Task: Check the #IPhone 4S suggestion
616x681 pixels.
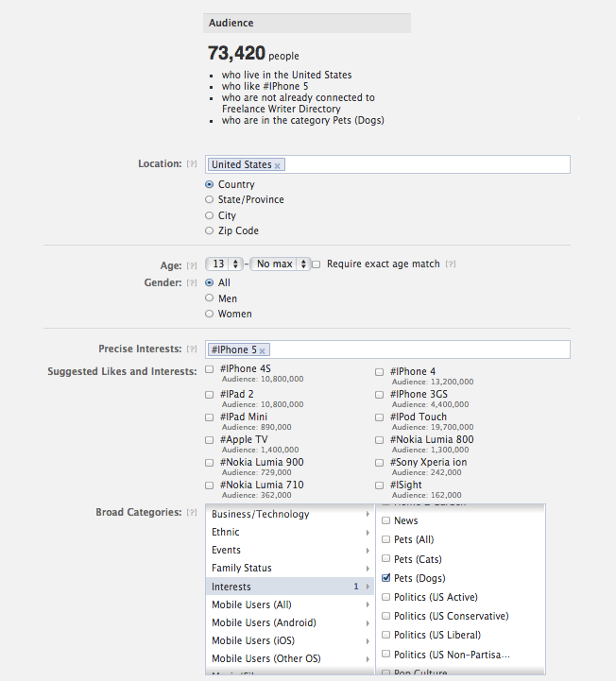Action: click(210, 369)
